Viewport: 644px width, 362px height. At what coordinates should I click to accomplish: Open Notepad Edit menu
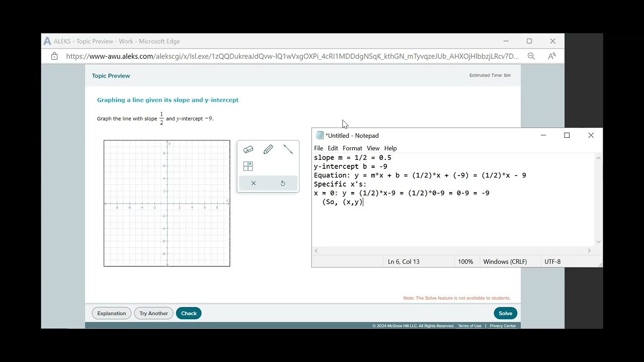333,148
